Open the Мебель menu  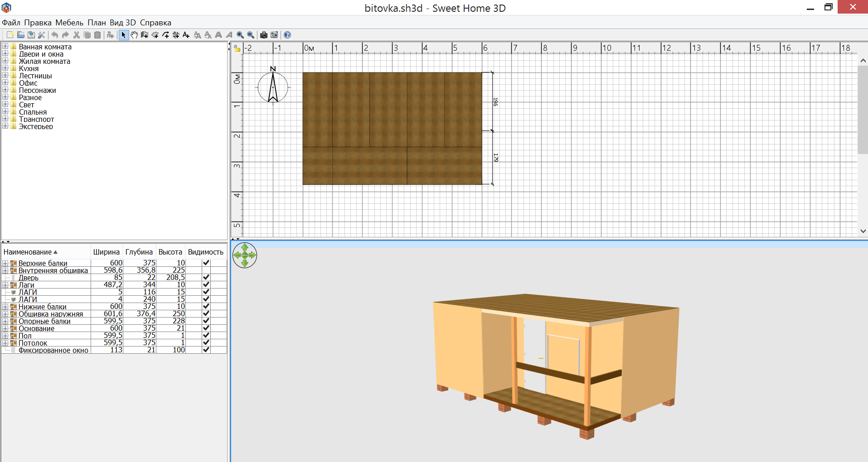coord(69,23)
